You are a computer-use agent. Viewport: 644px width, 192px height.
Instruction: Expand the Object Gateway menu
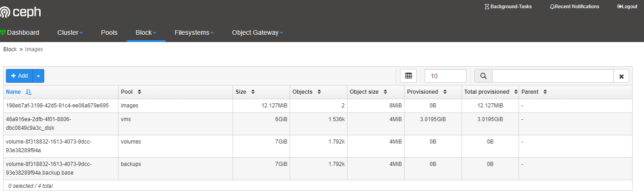(257, 32)
